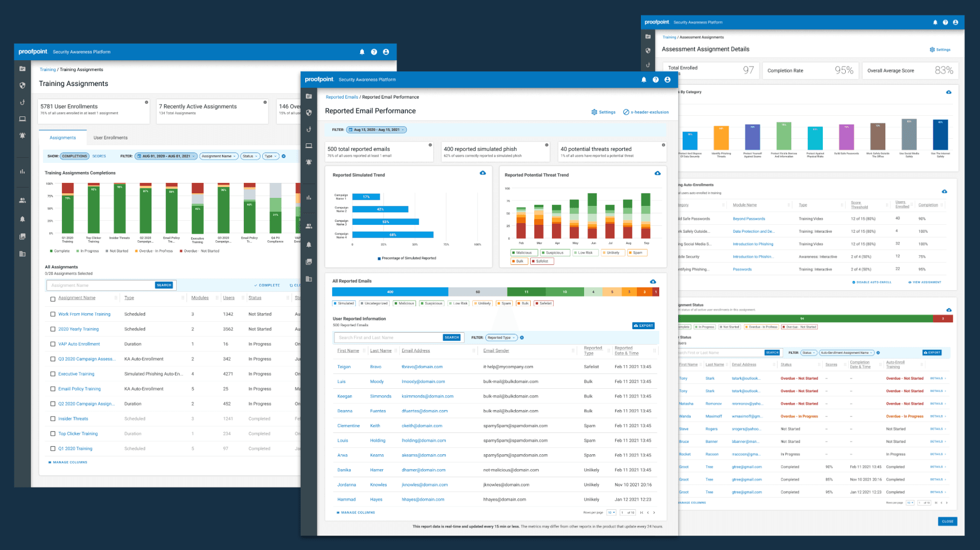
Task: Download the Reported Potential Threat Trend chart
Action: tap(658, 173)
